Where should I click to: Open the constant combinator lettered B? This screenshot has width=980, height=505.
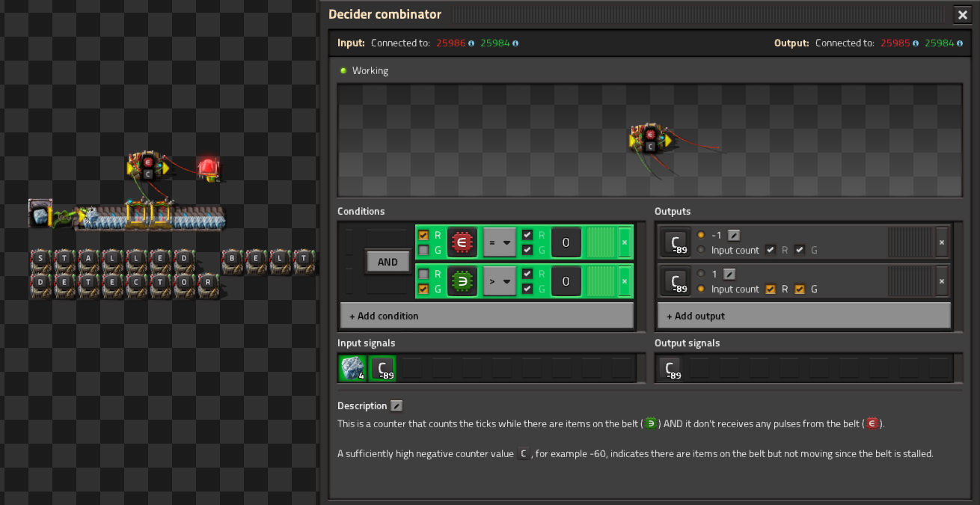point(233,260)
